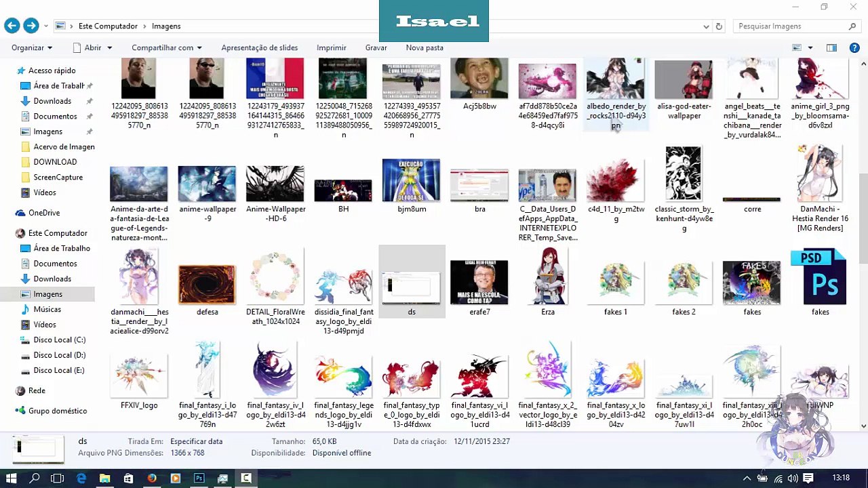Open the Windows Store taskbar icon
The width and height of the screenshot is (868, 488).
point(128,478)
